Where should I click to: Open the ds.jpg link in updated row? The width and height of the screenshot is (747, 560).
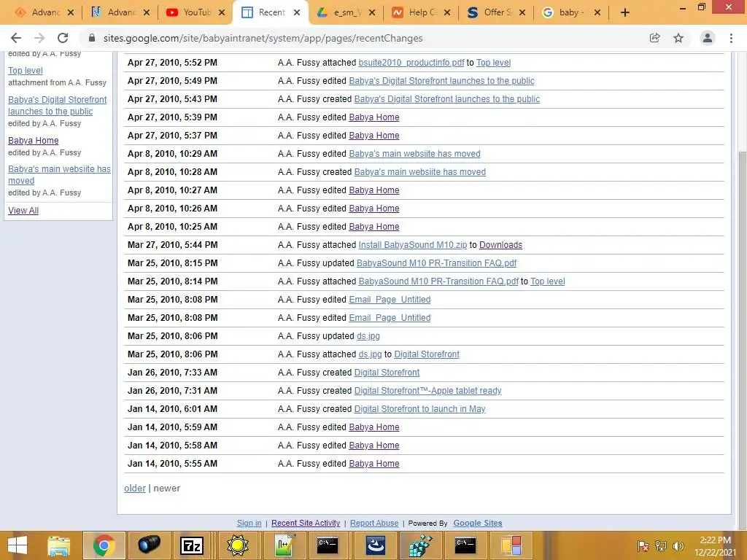pos(368,336)
